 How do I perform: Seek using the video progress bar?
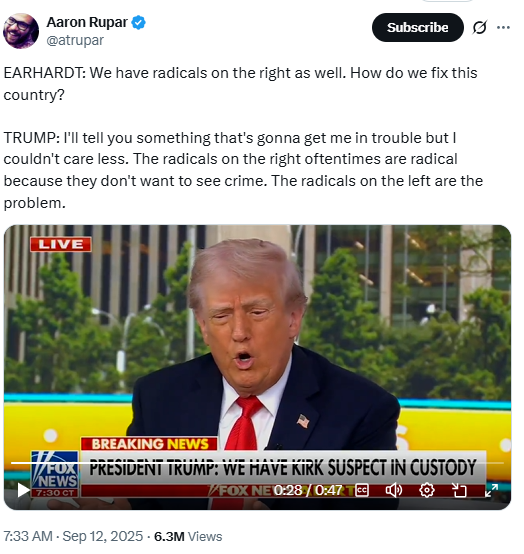pos(257,462)
